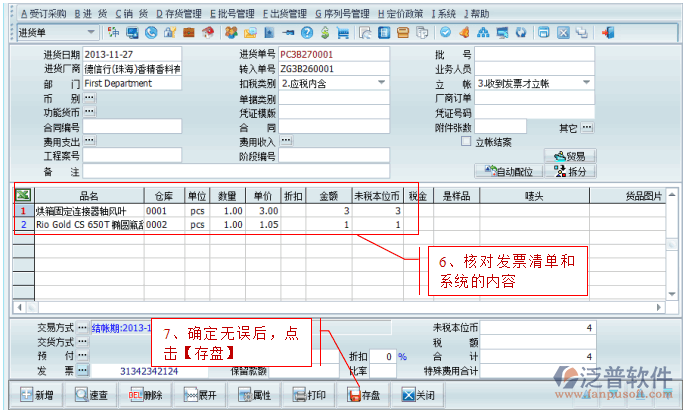This screenshot has width=683, height=410.
Task: Click the copy documents toolbar icon
Action: (422, 32)
